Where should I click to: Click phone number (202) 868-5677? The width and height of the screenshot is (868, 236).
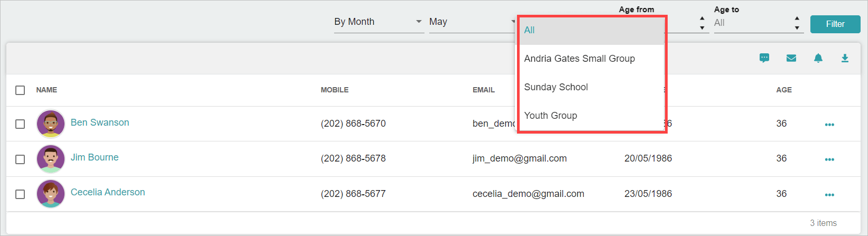(353, 194)
